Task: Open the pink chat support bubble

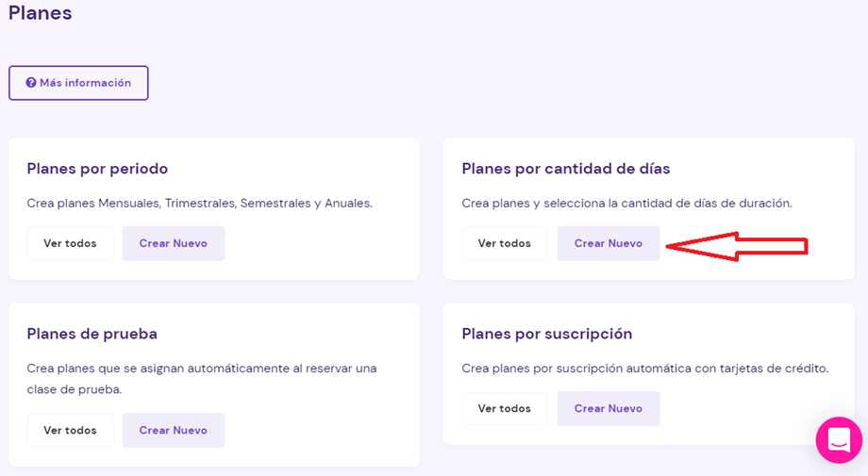Action: (839, 440)
